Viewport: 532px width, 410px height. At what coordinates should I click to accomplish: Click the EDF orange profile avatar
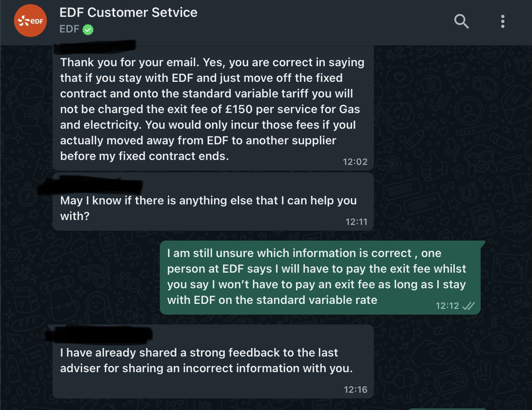click(30, 21)
